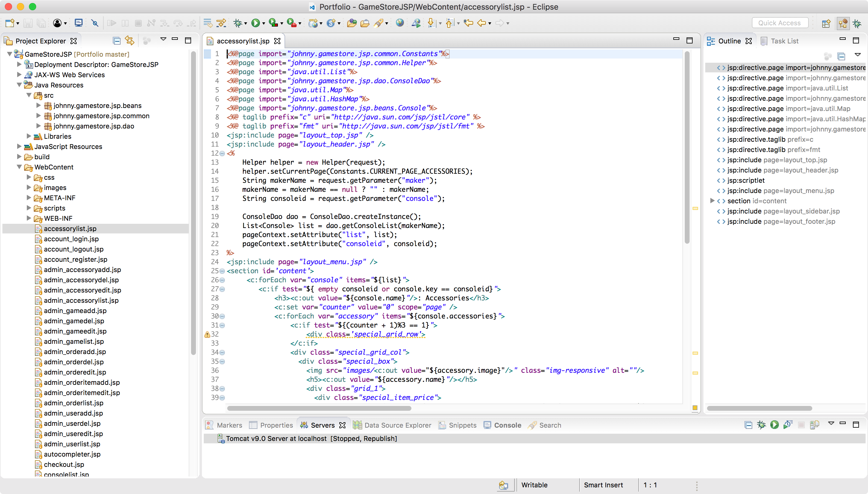Open the monitor console toolbar icon
This screenshot has height=494, width=868.
[79, 23]
